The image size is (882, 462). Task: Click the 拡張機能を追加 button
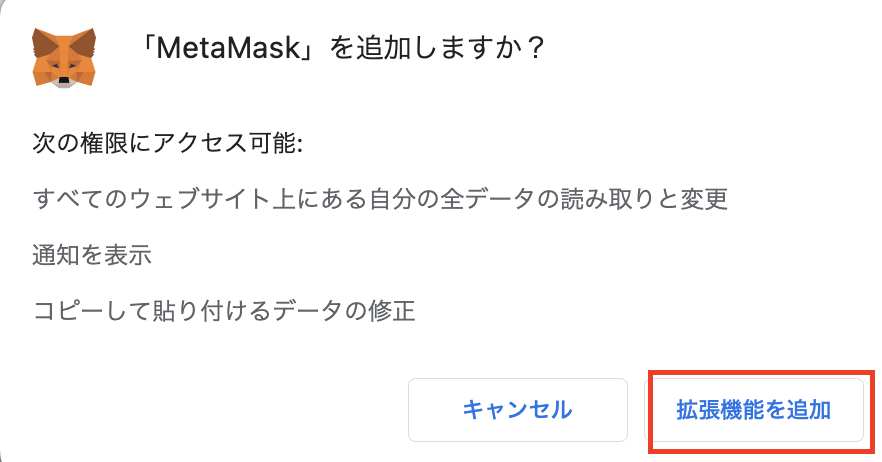754,410
